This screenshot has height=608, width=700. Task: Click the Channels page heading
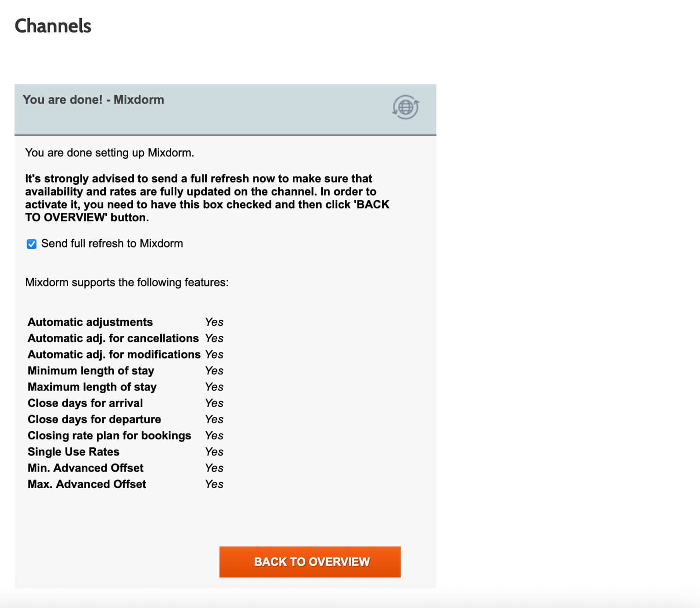(53, 26)
